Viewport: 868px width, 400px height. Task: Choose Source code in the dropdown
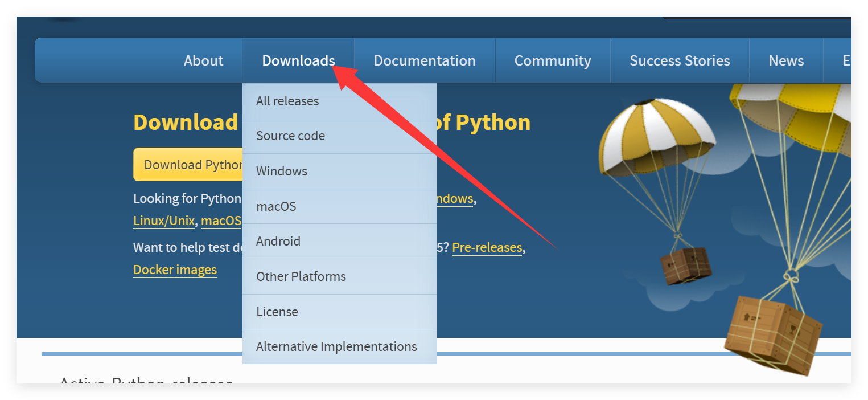tap(340, 136)
